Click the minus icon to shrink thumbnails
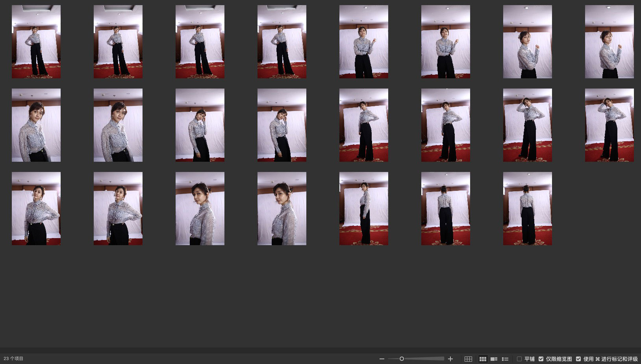641x364 pixels. pos(382,359)
